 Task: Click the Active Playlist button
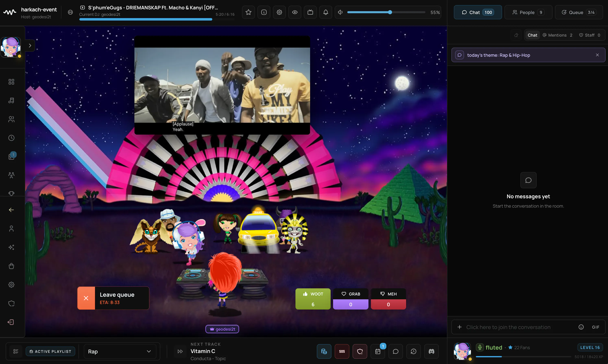(x=50, y=351)
